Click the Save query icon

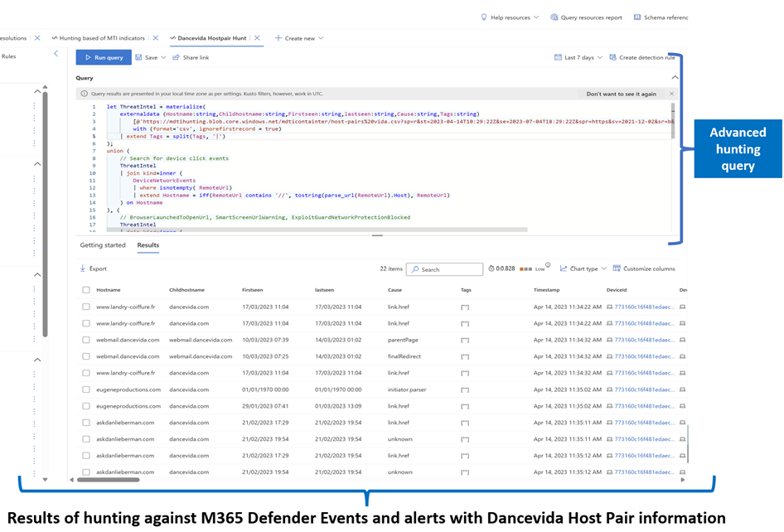[138, 57]
